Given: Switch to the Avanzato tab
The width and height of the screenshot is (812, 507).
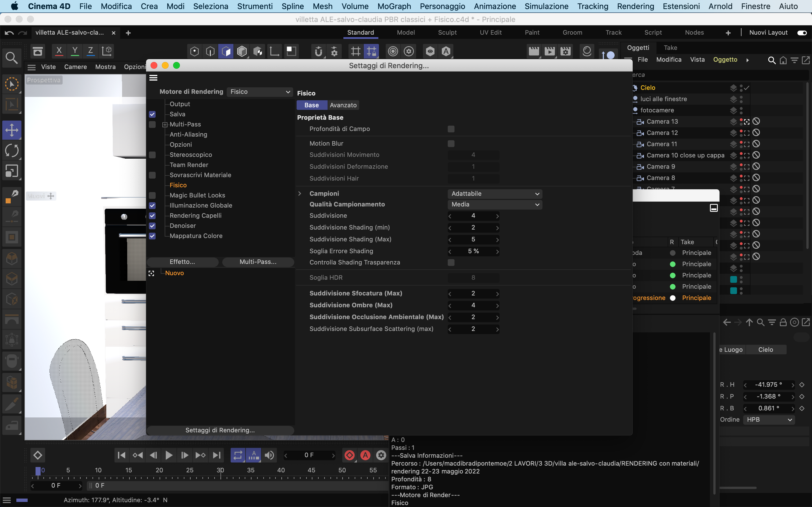Looking at the screenshot, I should 343,105.
